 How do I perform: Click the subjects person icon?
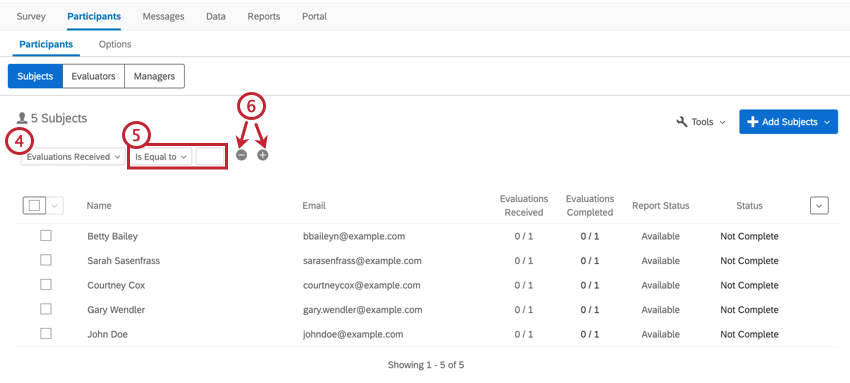(x=22, y=118)
